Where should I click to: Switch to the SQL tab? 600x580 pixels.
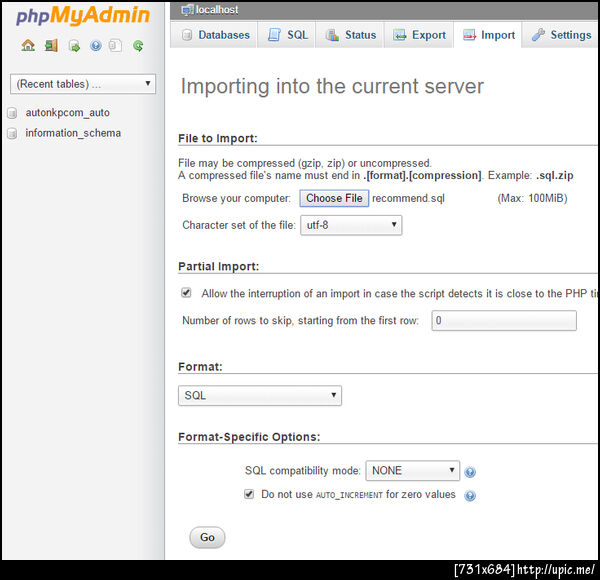click(287, 35)
